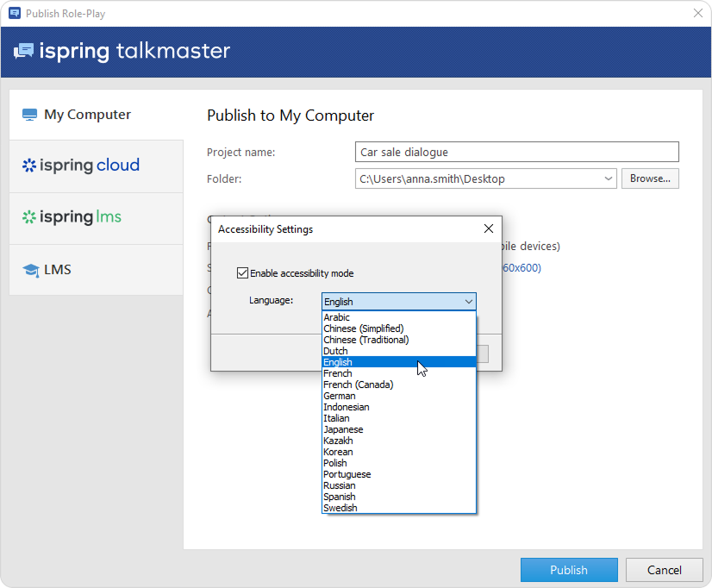
Task: Click the iSpring Cloud logo icon
Action: tap(29, 166)
